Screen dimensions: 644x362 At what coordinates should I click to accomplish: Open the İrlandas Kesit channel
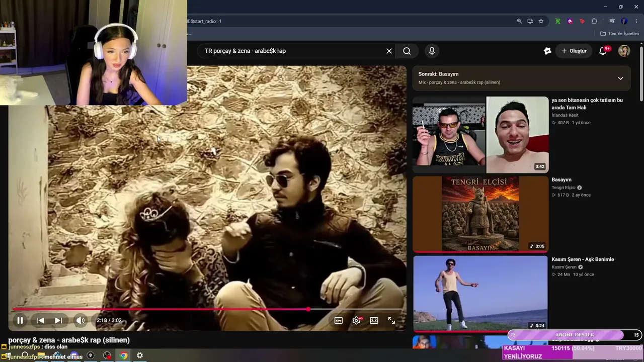coord(565,115)
